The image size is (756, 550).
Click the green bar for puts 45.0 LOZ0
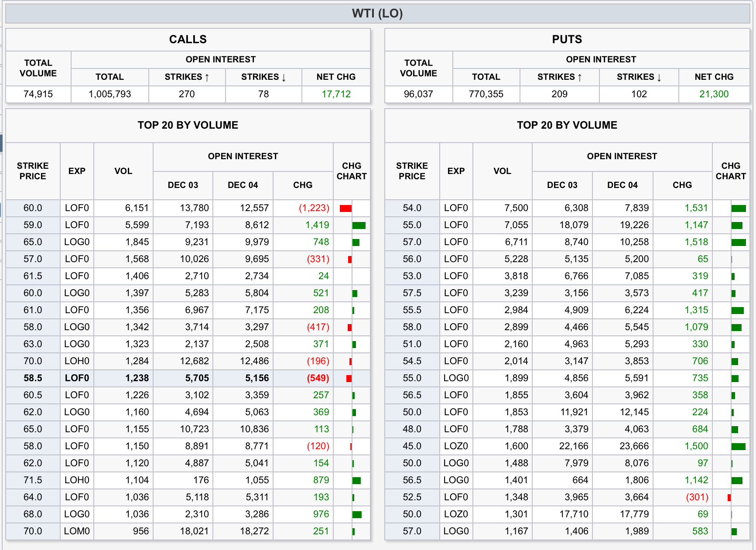click(739, 447)
